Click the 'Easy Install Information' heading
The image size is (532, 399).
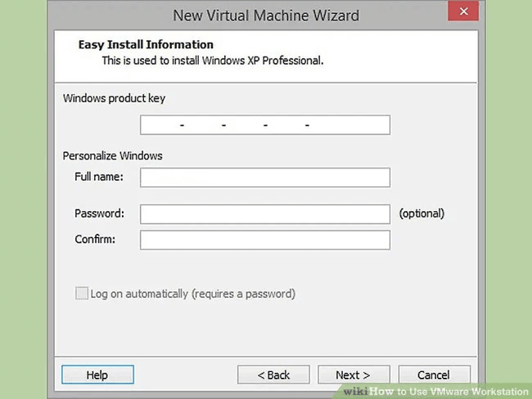point(146,45)
